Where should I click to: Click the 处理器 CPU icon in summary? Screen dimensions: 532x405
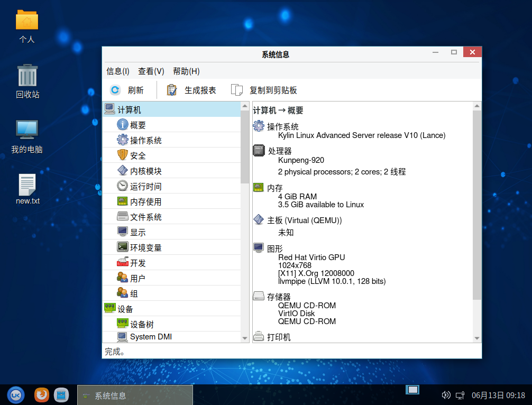pyautogui.click(x=259, y=150)
